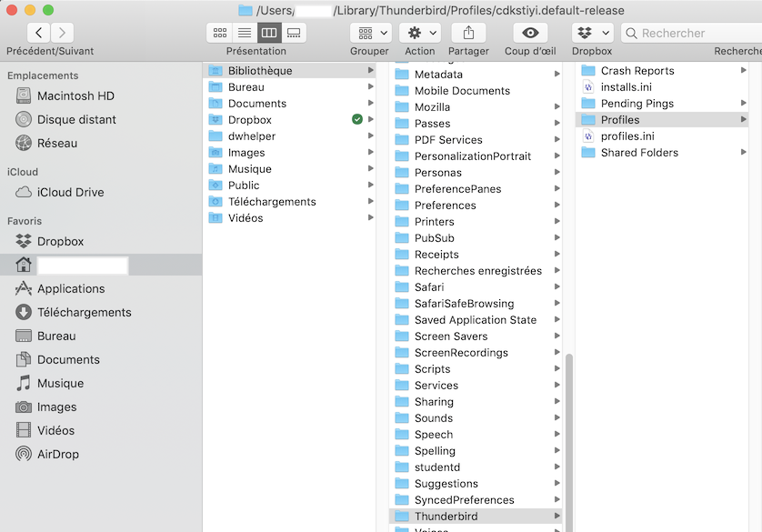Open the profiles.ini file
The width and height of the screenshot is (762, 532).
tap(627, 136)
